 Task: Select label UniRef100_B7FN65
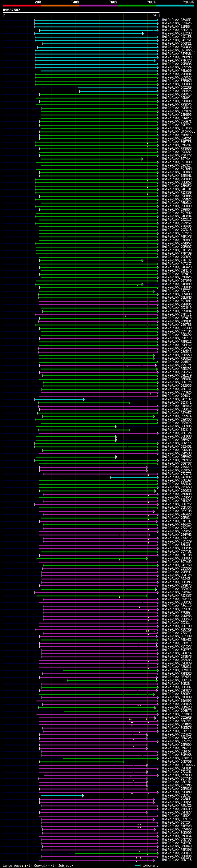177,81
